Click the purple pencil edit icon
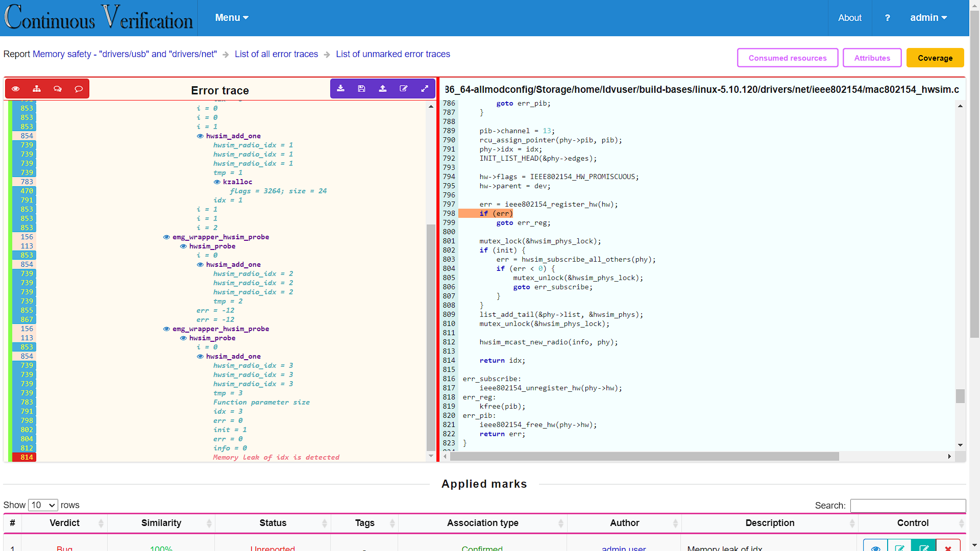The height and width of the screenshot is (551, 980). click(404, 89)
